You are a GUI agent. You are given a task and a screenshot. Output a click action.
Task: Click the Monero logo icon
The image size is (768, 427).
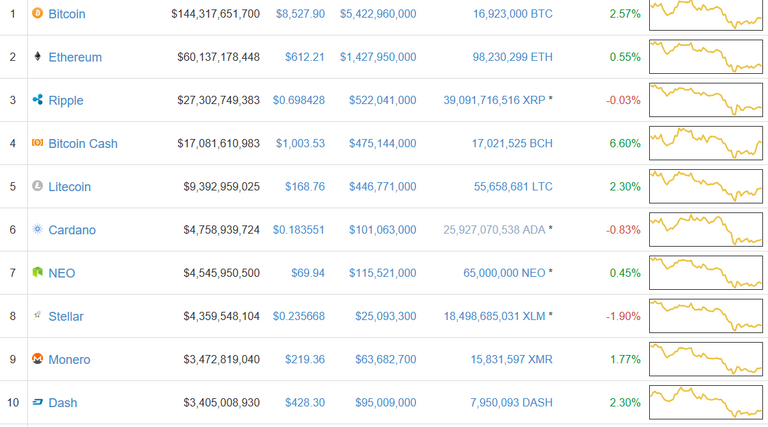pos(37,358)
